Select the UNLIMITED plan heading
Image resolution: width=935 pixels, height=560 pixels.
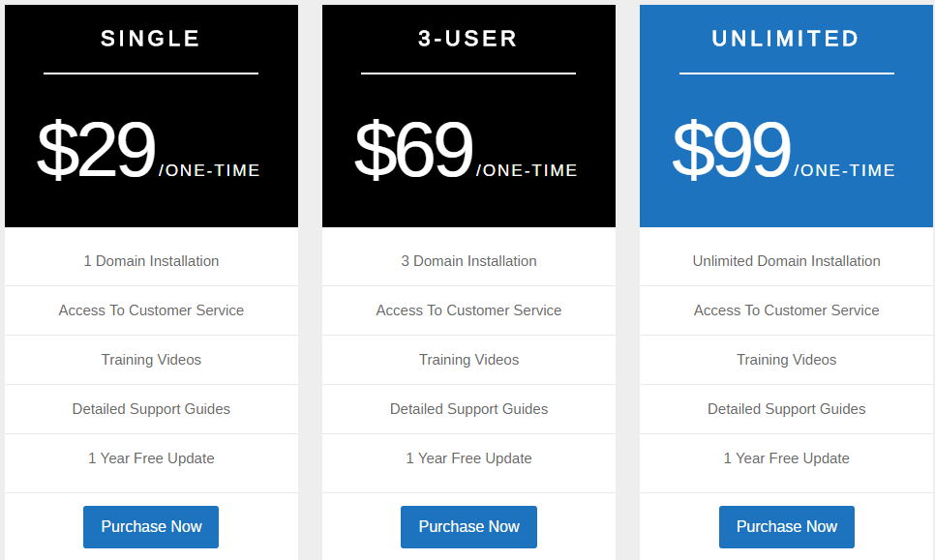786,39
